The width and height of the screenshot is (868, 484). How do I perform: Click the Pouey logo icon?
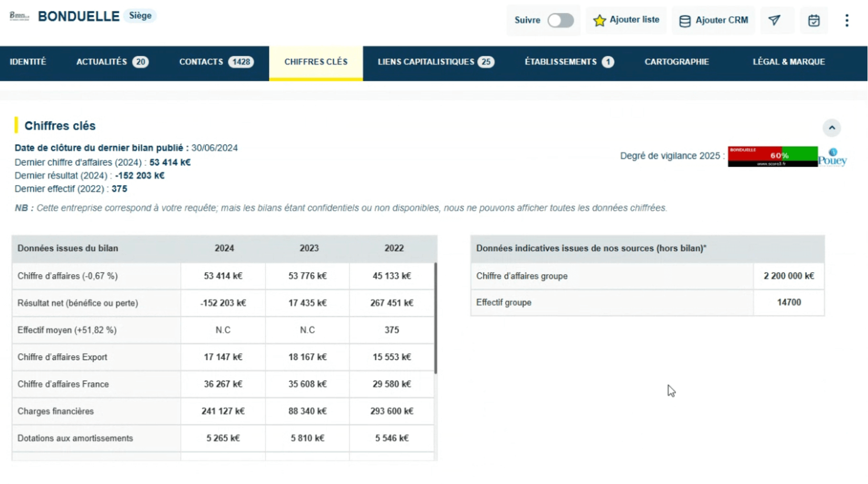tap(833, 157)
